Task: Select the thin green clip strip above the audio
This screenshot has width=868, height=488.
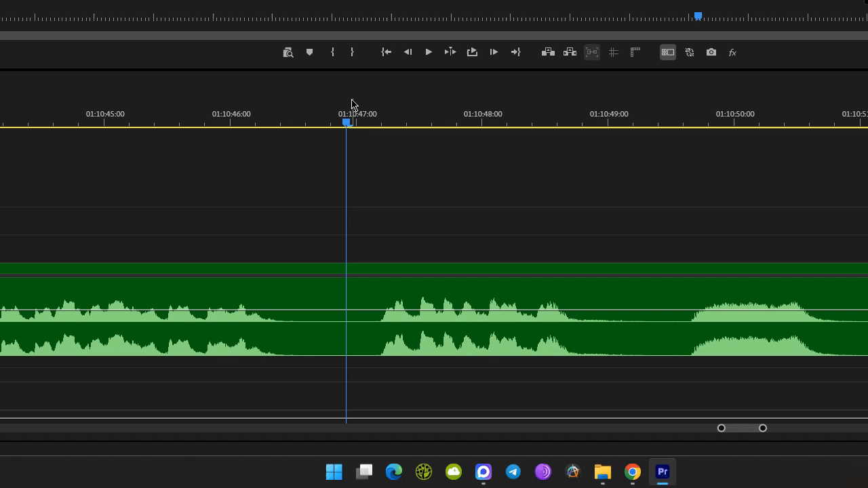Action: click(x=434, y=268)
